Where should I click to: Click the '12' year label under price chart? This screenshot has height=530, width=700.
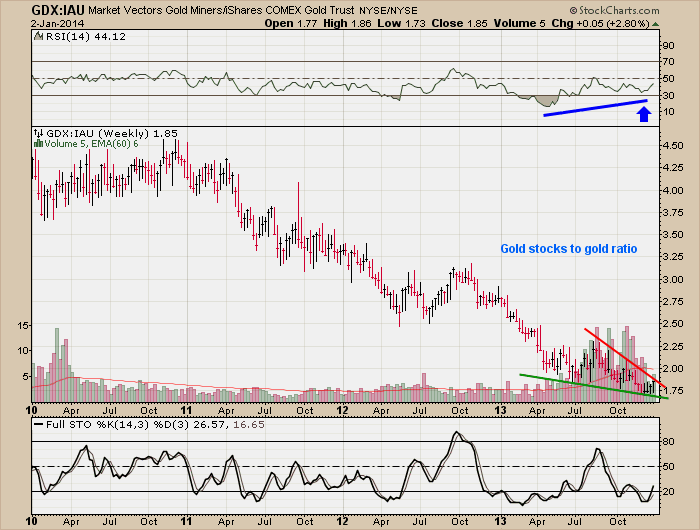(342, 410)
